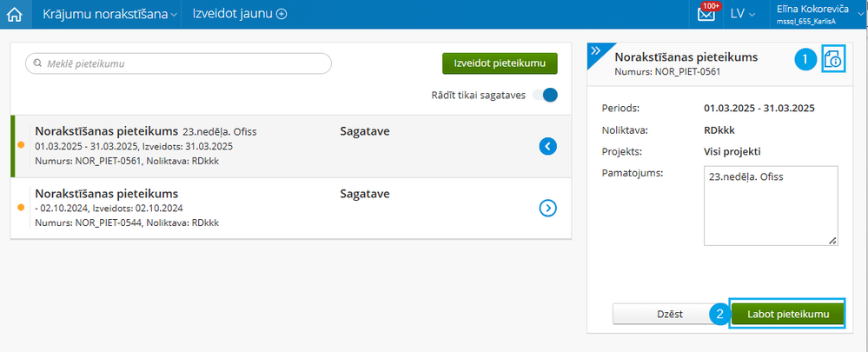Select the NOR_PIET-0561 request row
The width and height of the screenshot is (868, 352).
coord(290,146)
